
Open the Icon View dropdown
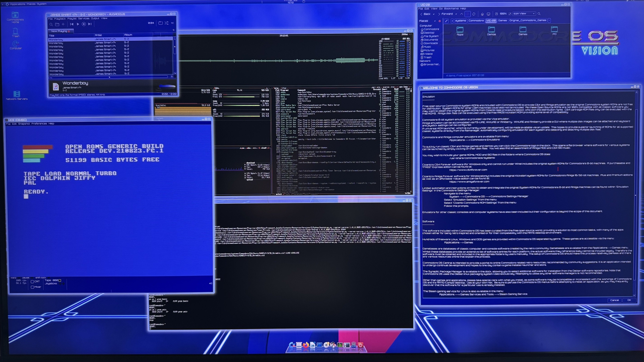tap(524, 14)
